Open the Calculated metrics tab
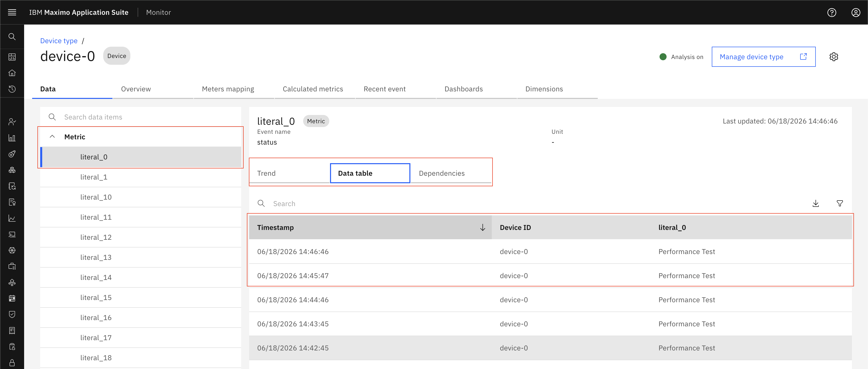 pyautogui.click(x=315, y=89)
